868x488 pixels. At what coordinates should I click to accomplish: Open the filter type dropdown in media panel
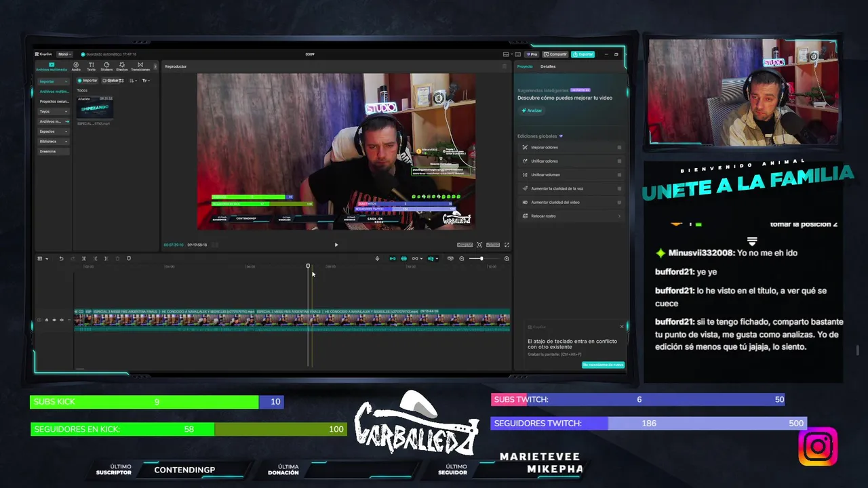coord(146,81)
